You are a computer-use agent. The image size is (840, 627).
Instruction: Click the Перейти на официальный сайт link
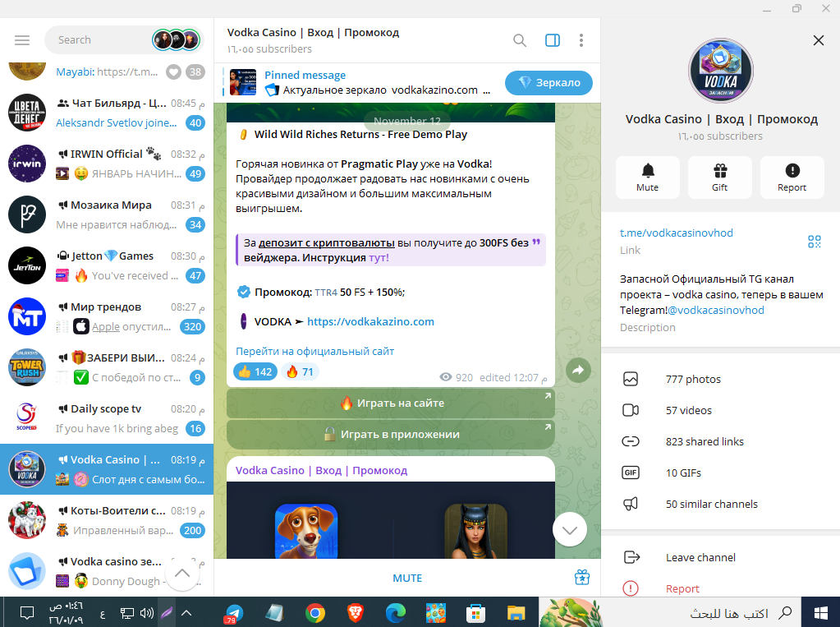pos(315,352)
